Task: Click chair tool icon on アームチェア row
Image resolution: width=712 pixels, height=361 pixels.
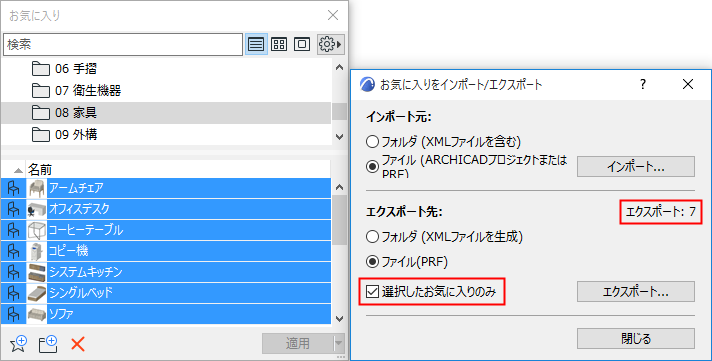Action: click(14, 188)
